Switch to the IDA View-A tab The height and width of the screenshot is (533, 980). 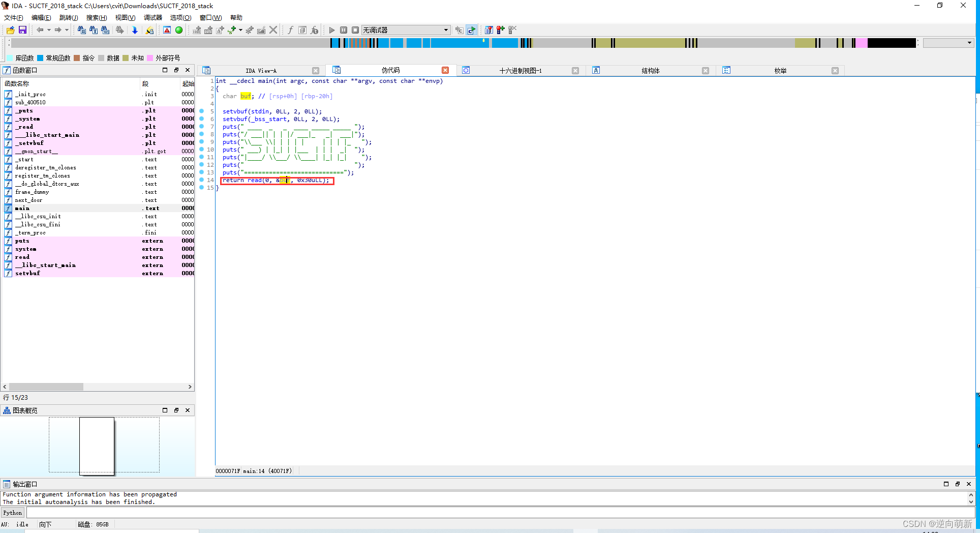click(261, 71)
